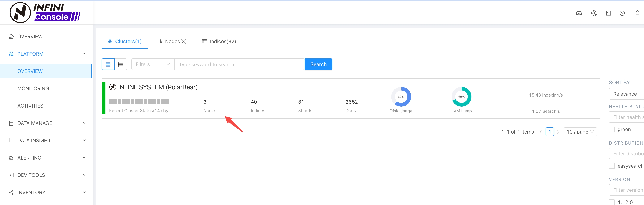
Task: Enable the 1.12.0 version checkbox
Action: (612, 202)
